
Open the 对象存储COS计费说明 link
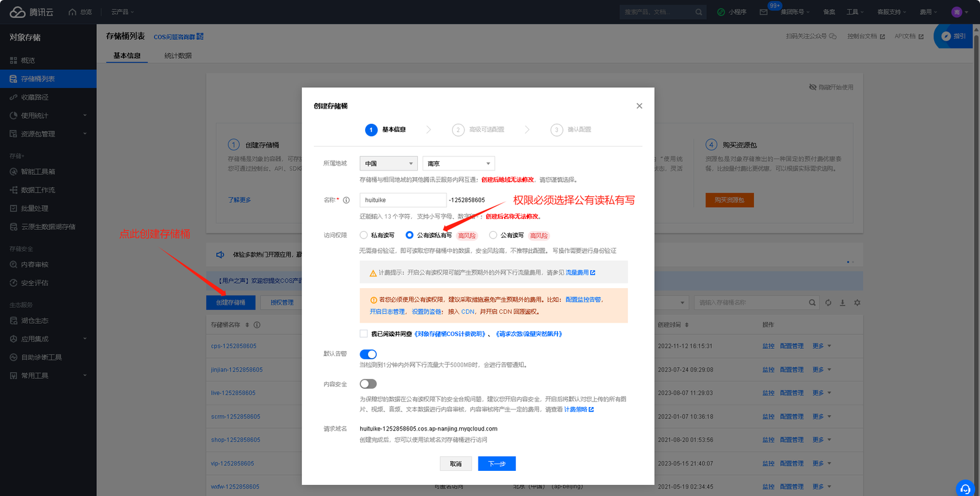[451, 334]
